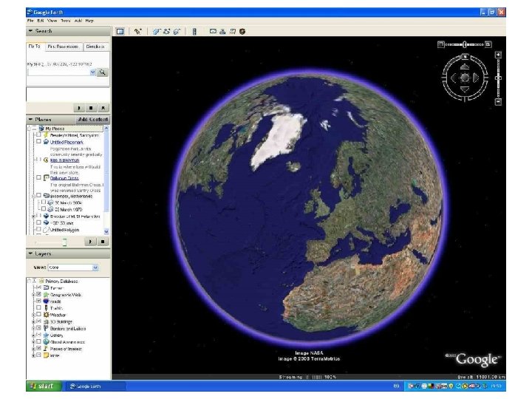Image resolution: width=532 pixels, height=399 pixels.
Task: Click the magnifier search button
Action: [x=102, y=72]
